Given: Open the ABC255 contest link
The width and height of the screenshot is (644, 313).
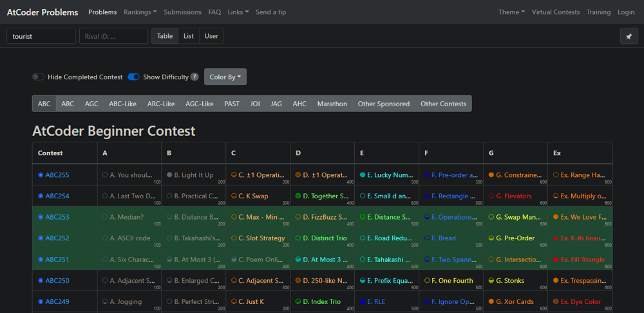Looking at the screenshot, I should point(57,175).
